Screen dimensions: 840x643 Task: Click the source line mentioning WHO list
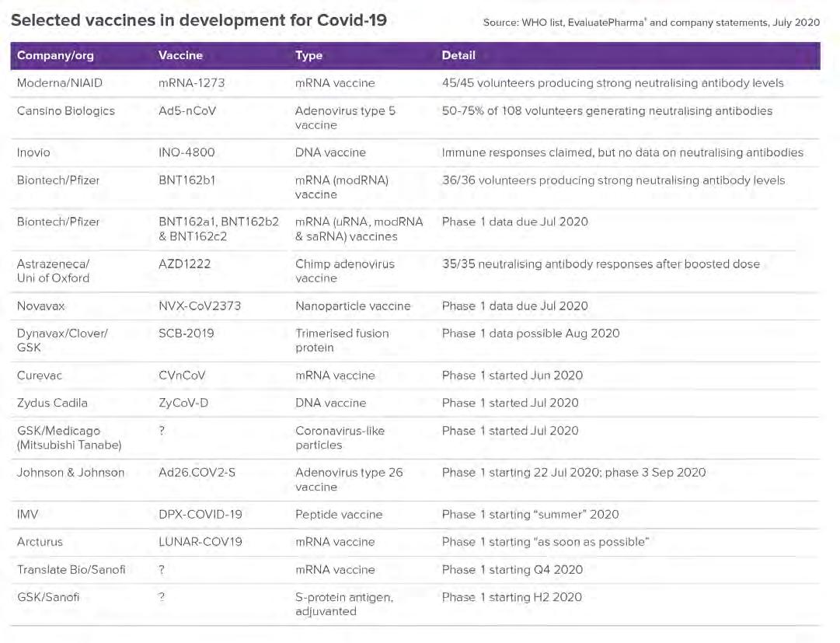pyautogui.click(x=651, y=23)
